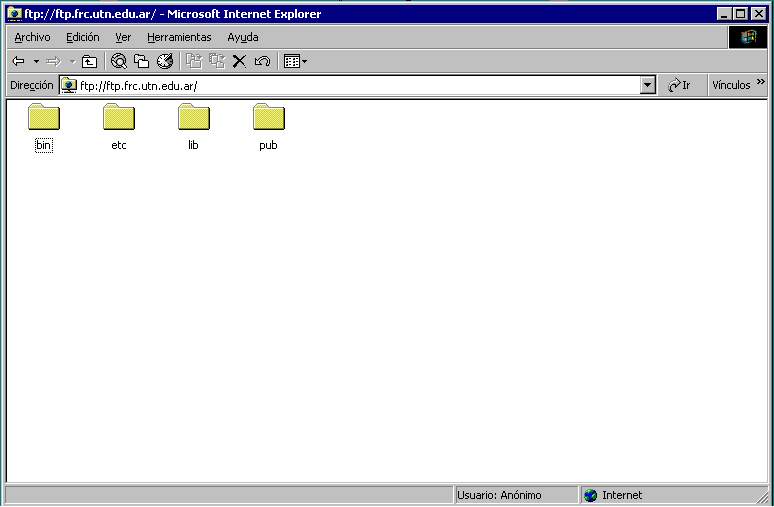Click the title bar window icon
This screenshot has height=507, width=774.
(15, 14)
